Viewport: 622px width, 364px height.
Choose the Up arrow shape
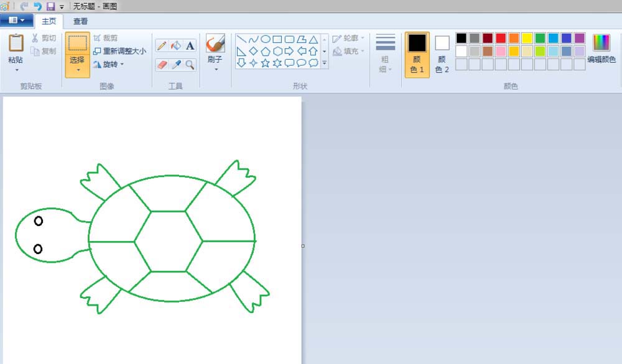[313, 51]
